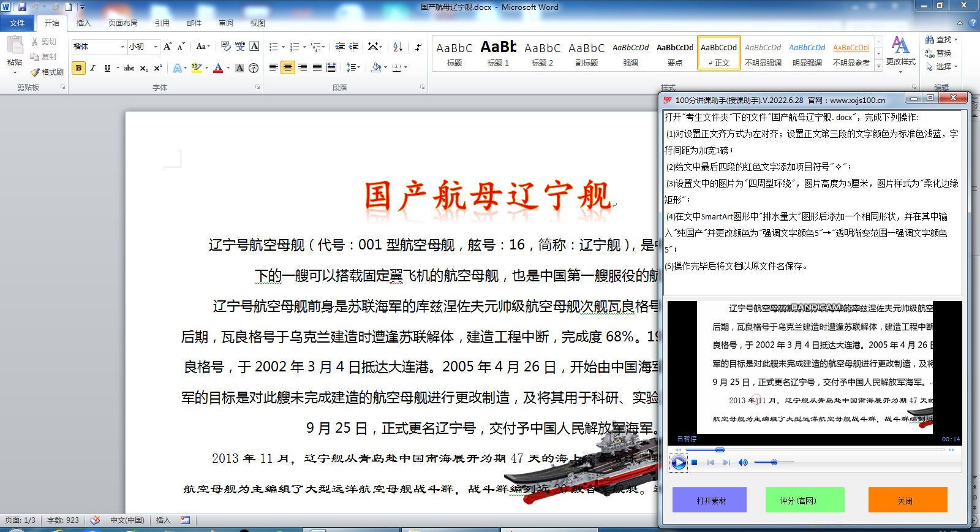The height and width of the screenshot is (532, 980).
Task: Click the Character Shading icon
Action: click(x=239, y=68)
